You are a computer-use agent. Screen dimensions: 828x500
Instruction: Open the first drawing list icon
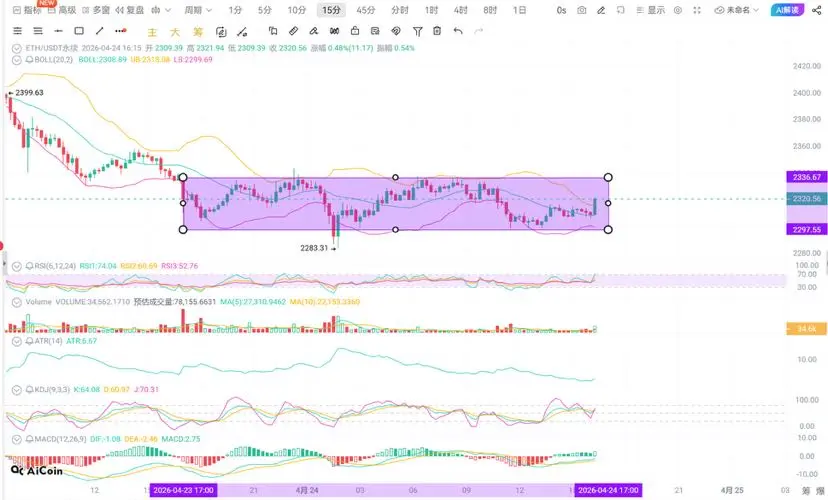[17, 31]
